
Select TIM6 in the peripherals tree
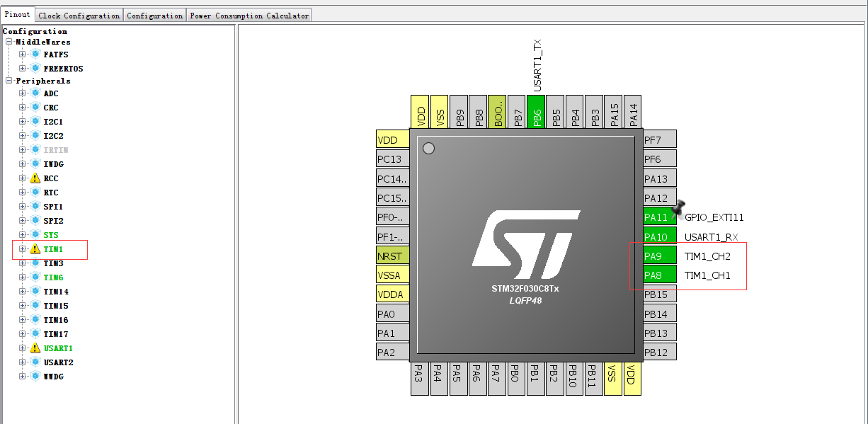(x=53, y=277)
